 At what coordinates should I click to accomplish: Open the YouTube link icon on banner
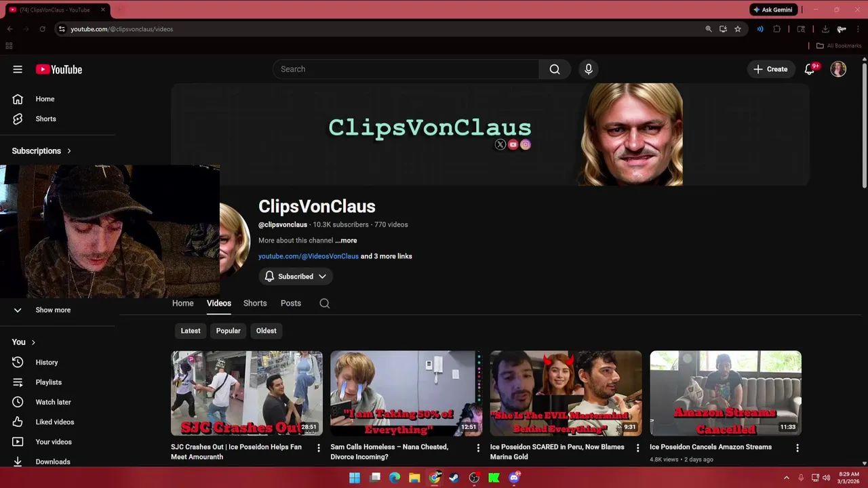[x=513, y=144]
